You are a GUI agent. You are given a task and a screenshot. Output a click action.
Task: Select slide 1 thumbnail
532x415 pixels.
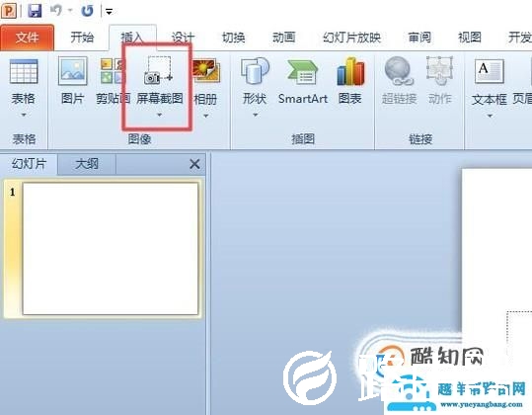point(111,249)
